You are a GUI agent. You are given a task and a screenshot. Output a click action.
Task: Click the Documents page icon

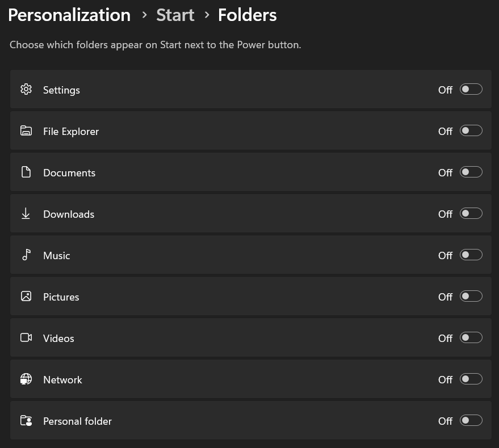pyautogui.click(x=26, y=172)
